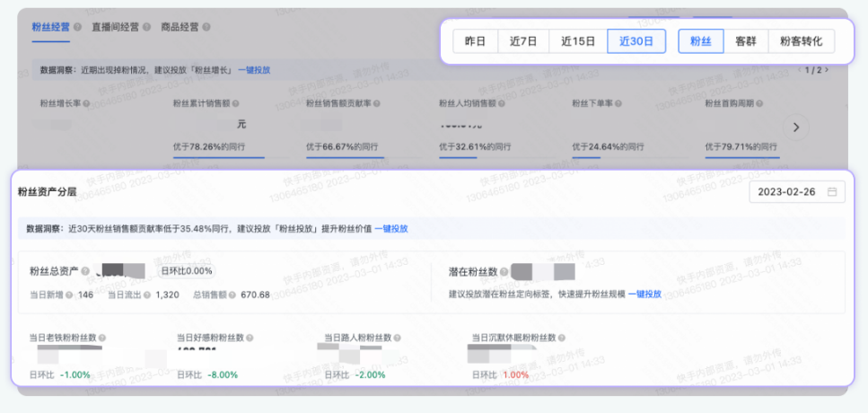
Task: Click help icon beside 当日流出
Action: click(146, 295)
